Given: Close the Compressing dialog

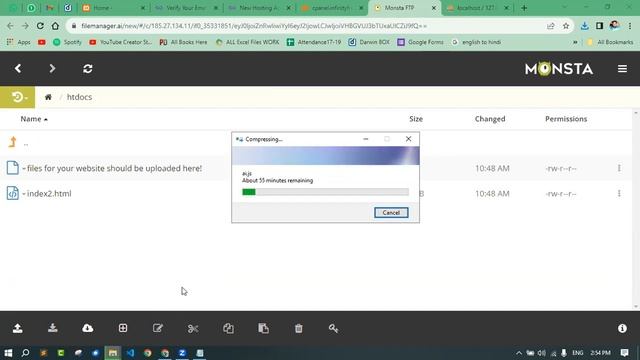Looking at the screenshot, I should tap(408, 139).
